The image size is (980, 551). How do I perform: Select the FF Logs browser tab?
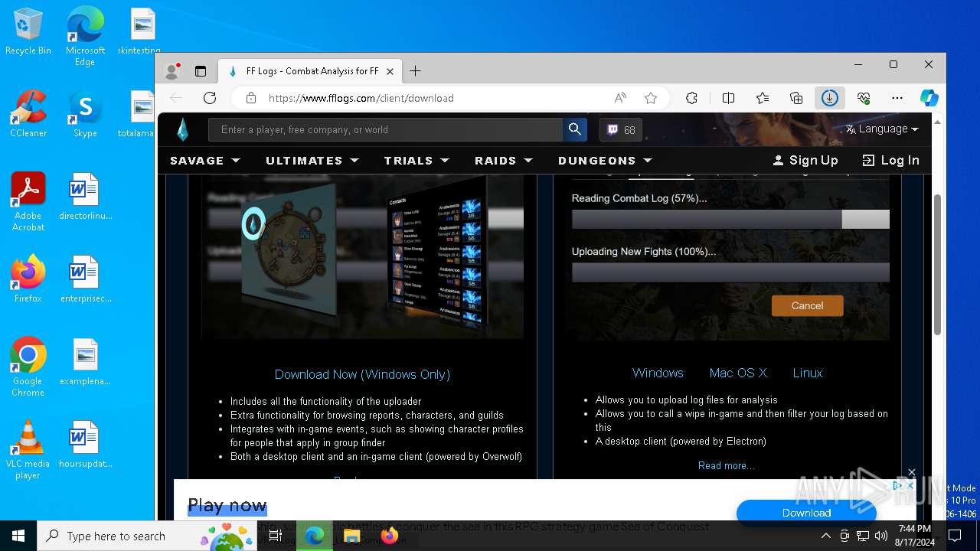311,71
